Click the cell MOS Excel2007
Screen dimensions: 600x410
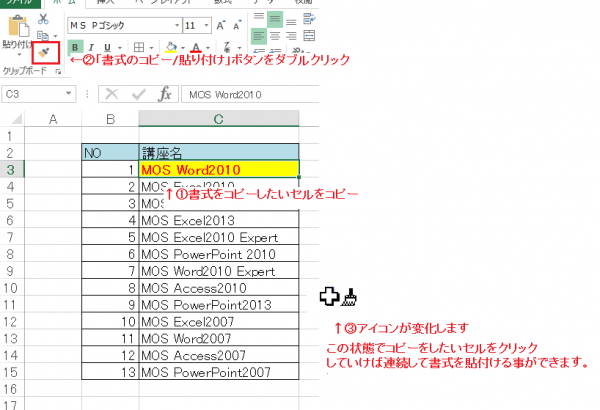tap(218, 321)
